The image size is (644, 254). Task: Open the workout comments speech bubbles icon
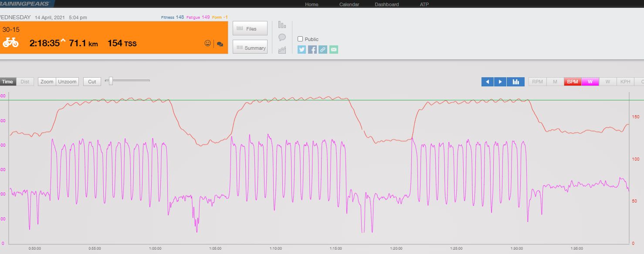pos(220,44)
